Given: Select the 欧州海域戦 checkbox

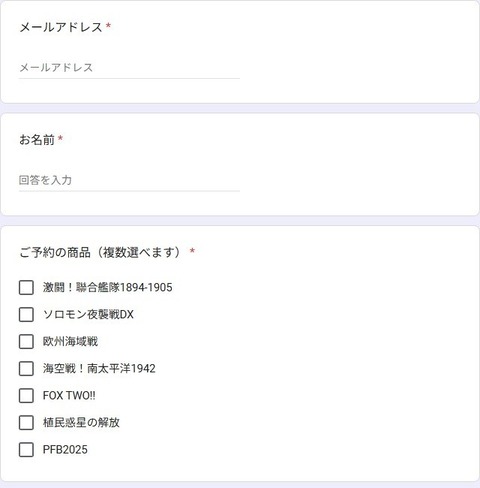Looking at the screenshot, I should coord(26,341).
